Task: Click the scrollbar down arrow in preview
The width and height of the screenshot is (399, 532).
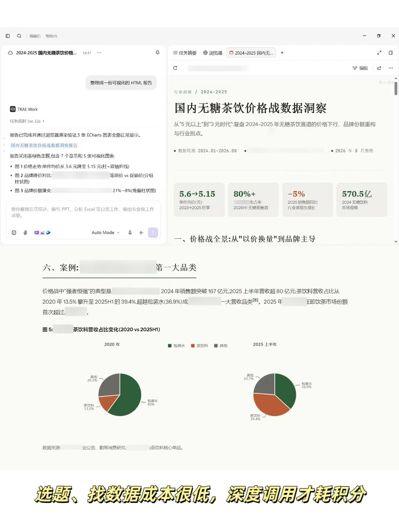Action: point(396,242)
